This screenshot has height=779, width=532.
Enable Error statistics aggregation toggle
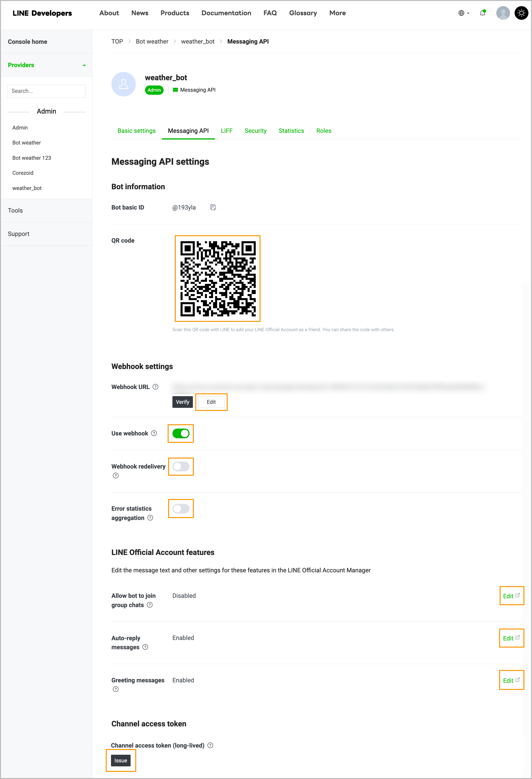[181, 509]
